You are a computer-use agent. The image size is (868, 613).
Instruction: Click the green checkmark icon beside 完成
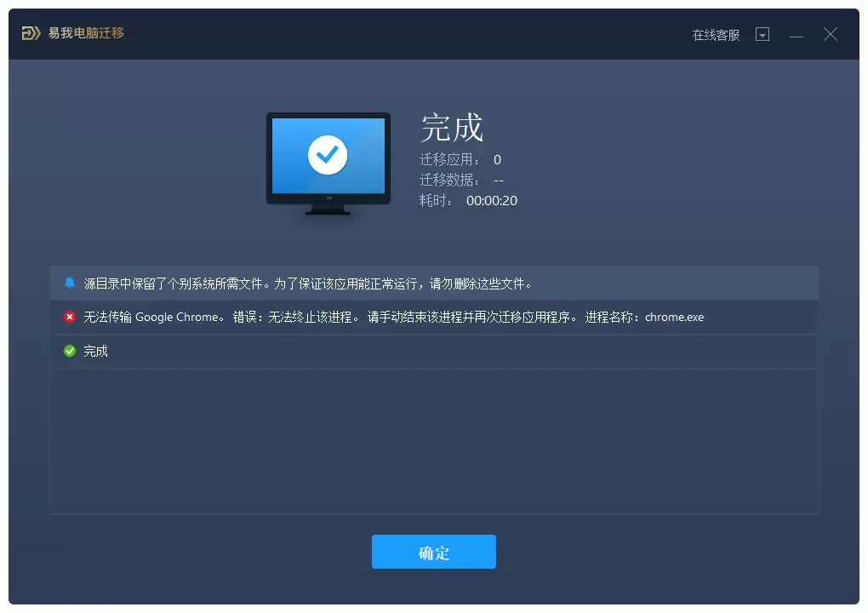coord(70,350)
